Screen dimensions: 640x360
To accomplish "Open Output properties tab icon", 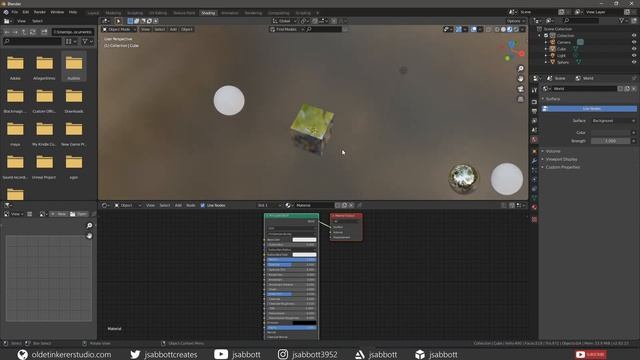I will pos(534,111).
